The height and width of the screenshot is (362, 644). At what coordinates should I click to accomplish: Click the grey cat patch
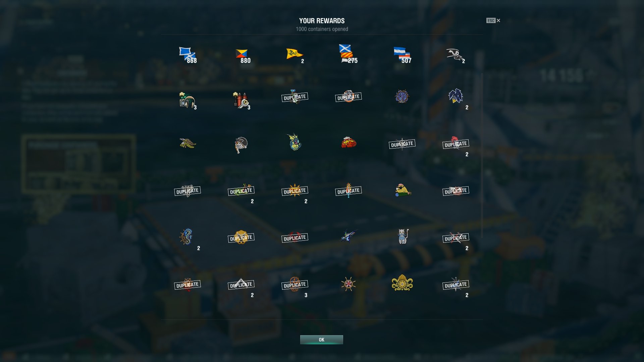402,236
